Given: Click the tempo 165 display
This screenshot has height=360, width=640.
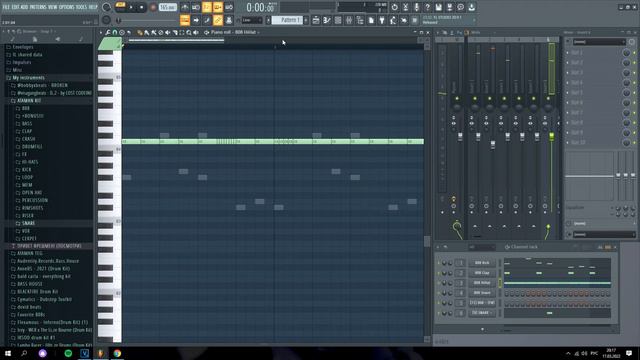Looking at the screenshot, I should coord(168,7).
